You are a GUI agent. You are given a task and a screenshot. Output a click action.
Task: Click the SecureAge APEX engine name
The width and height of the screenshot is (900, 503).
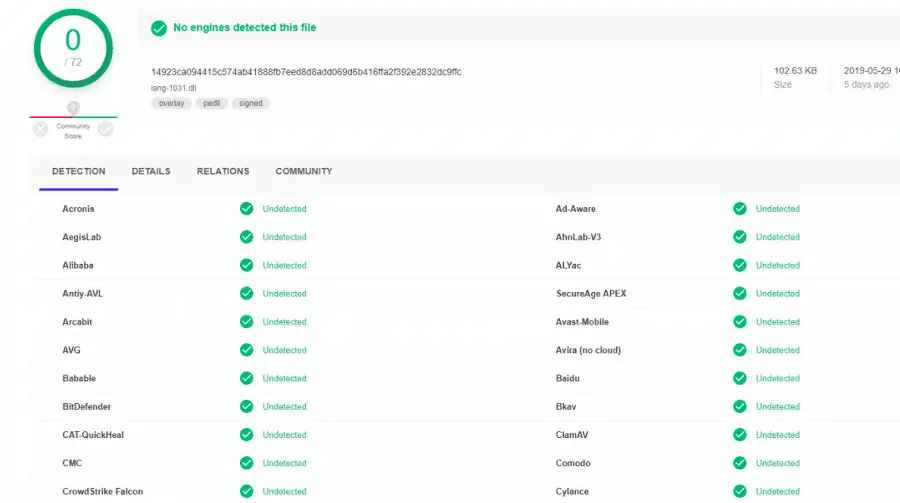591,293
